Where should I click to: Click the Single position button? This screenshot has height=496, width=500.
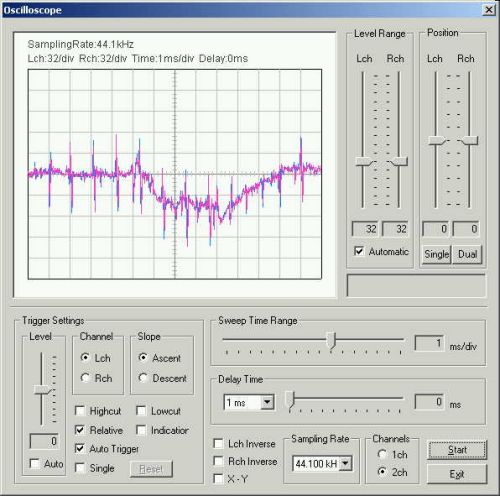point(436,254)
